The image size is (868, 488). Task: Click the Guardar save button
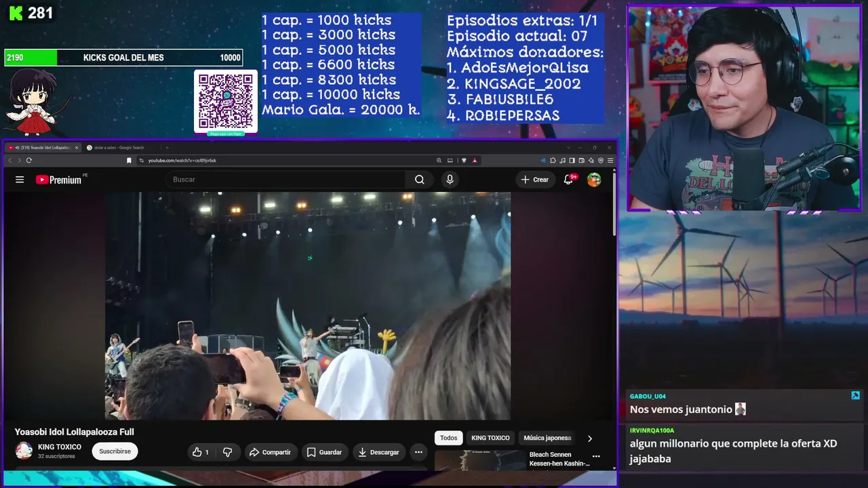324,452
